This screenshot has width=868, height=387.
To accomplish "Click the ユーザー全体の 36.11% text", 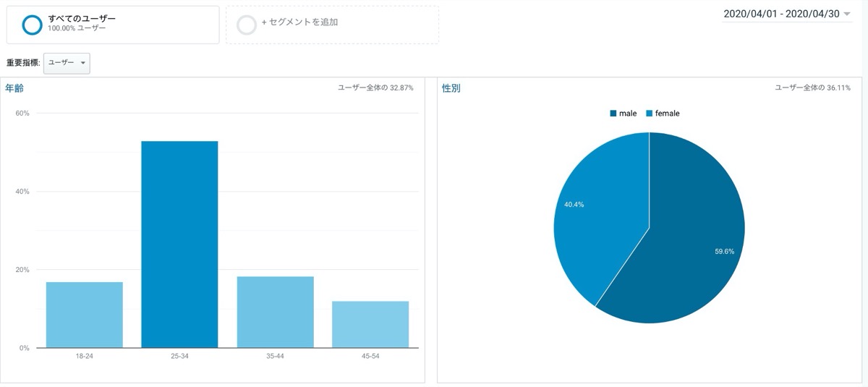I will click(x=813, y=88).
